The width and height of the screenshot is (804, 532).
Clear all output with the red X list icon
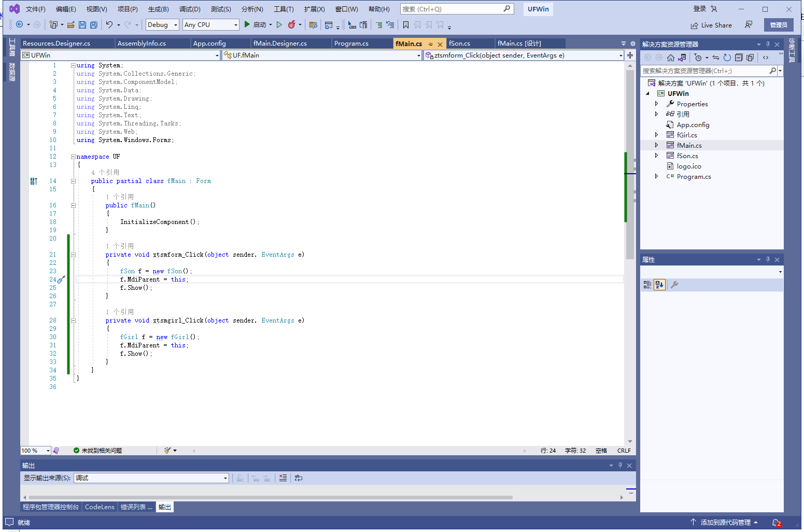point(283,478)
